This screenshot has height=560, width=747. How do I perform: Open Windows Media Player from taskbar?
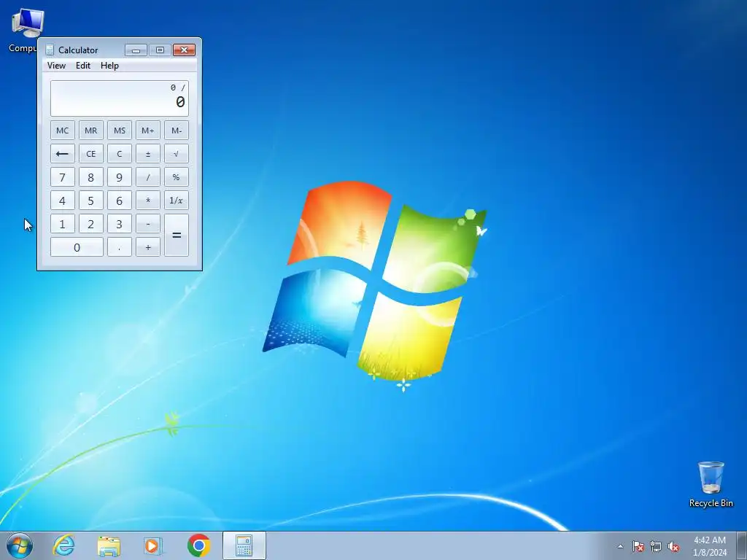click(153, 545)
